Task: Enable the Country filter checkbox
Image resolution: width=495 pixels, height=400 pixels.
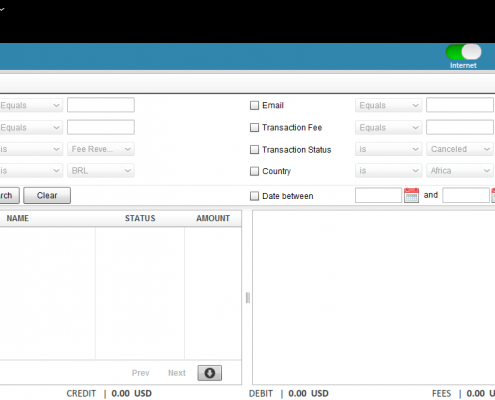Action: [254, 171]
